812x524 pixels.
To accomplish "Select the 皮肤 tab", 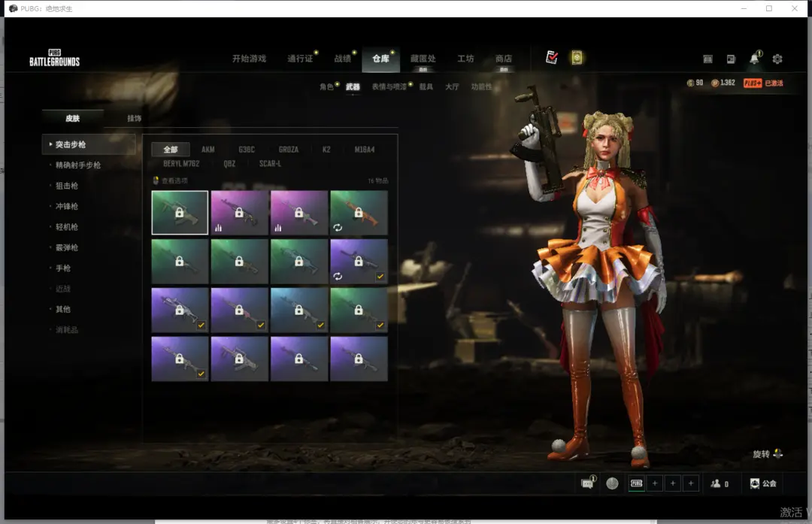I will [72, 118].
